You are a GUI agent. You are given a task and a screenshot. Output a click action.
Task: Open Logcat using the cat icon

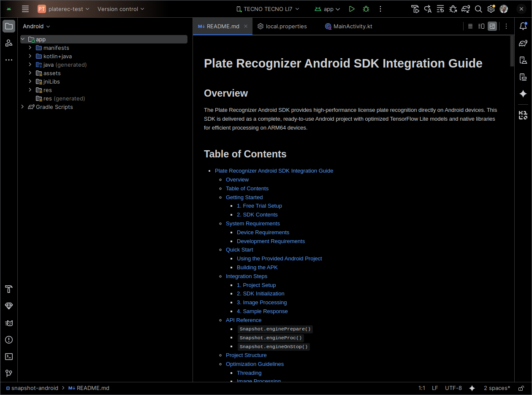click(x=8, y=323)
